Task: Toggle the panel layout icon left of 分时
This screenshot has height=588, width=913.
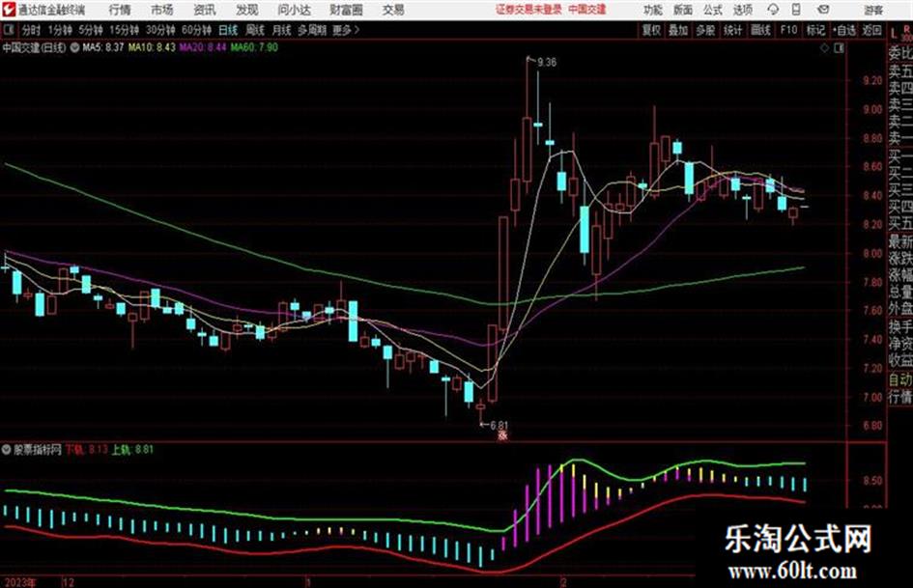Action: [x=8, y=30]
